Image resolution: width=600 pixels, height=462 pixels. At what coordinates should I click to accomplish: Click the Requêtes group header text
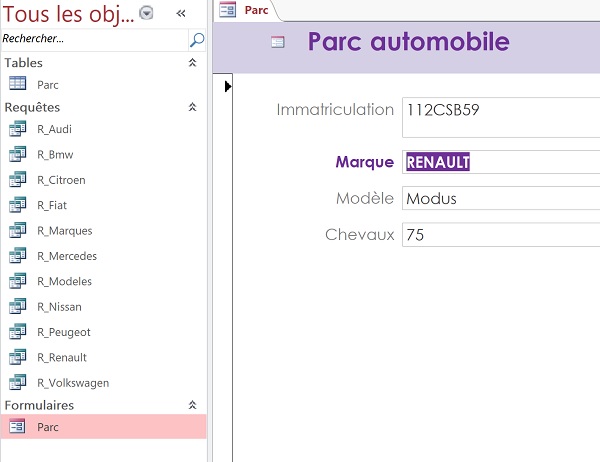coord(32,107)
